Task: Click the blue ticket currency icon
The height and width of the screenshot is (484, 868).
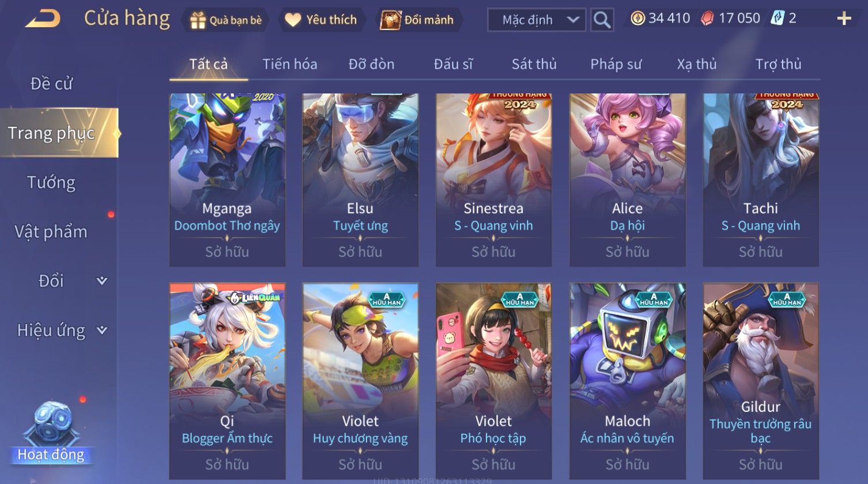Action: pyautogui.click(x=778, y=18)
